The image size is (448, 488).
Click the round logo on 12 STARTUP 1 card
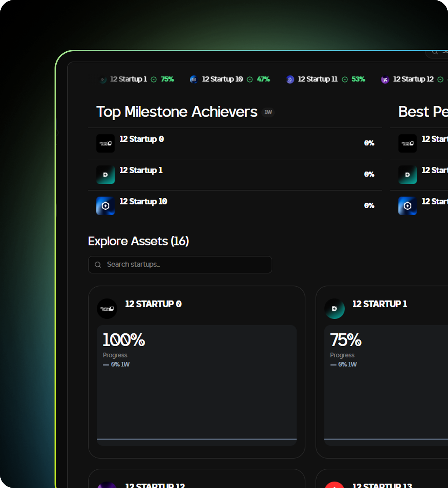point(334,308)
